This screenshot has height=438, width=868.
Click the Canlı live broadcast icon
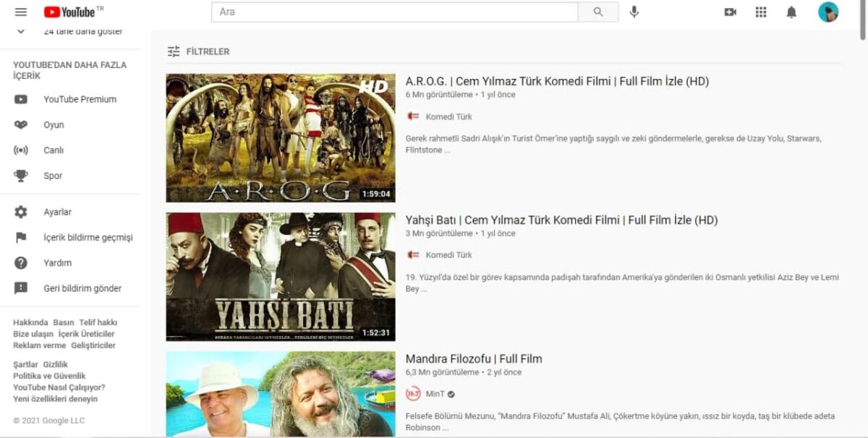tap(21, 150)
